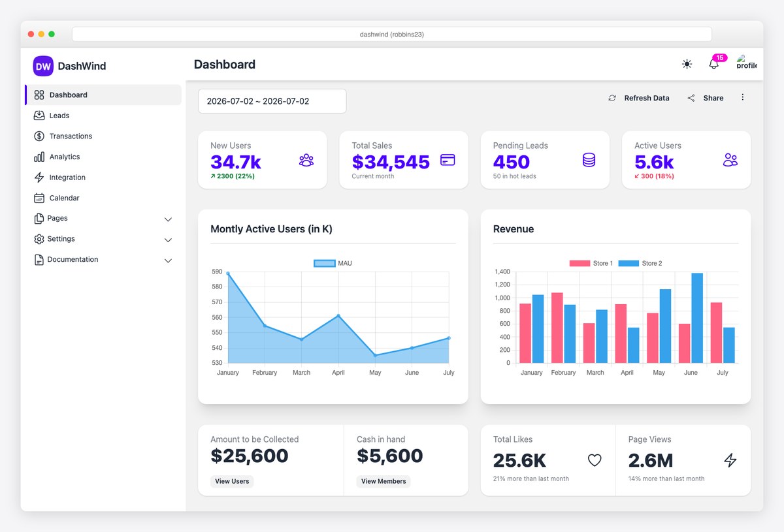Click the Pages document icon
This screenshot has height=532, width=784.
pos(39,218)
